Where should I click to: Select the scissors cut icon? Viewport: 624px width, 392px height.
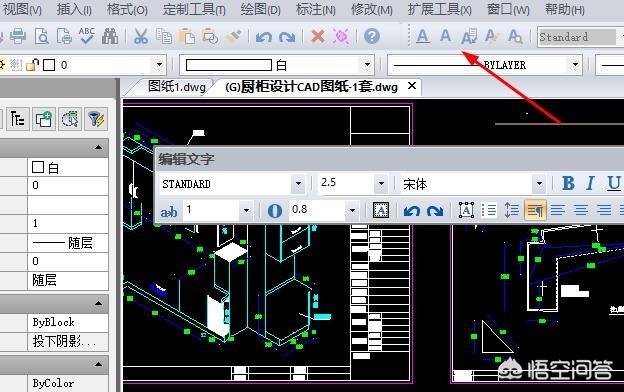point(141,36)
